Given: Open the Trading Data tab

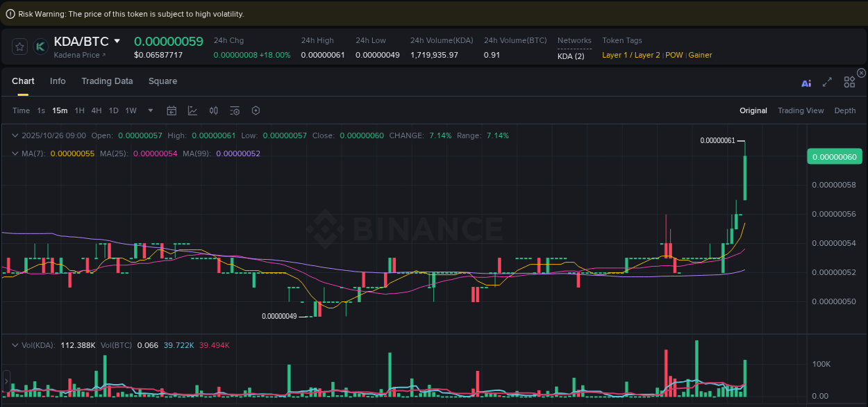Looking at the screenshot, I should click(107, 81).
